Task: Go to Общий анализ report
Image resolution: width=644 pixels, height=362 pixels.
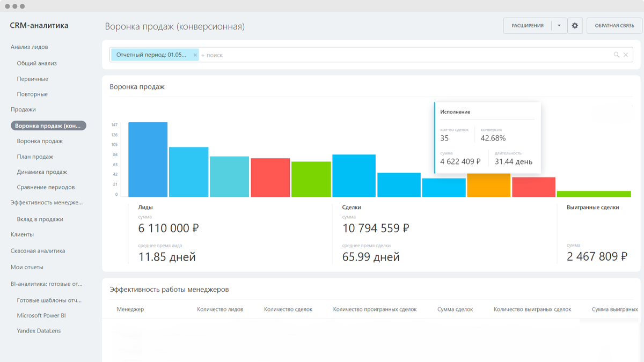Action: pyautogui.click(x=36, y=63)
